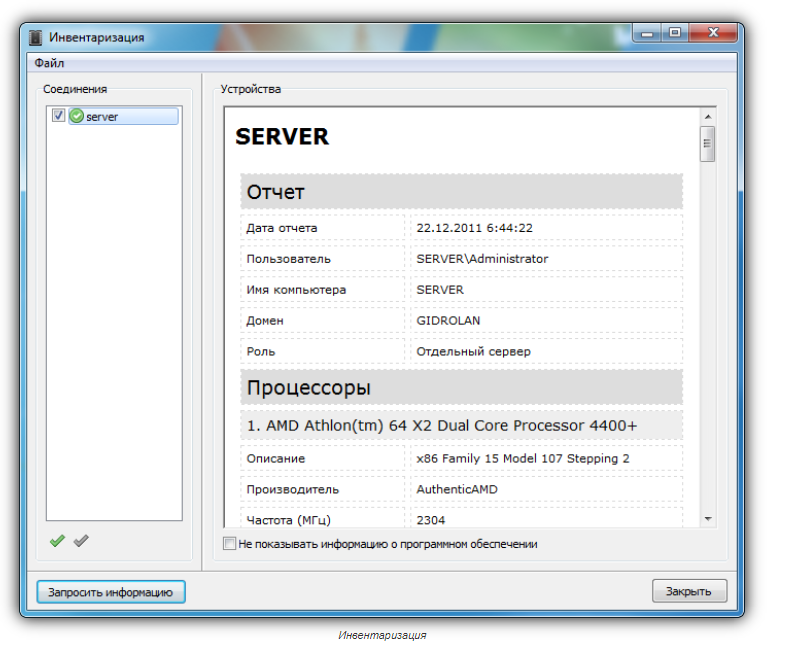Click the SERVER\Administrator user value
786x660 pixels.
(482, 259)
